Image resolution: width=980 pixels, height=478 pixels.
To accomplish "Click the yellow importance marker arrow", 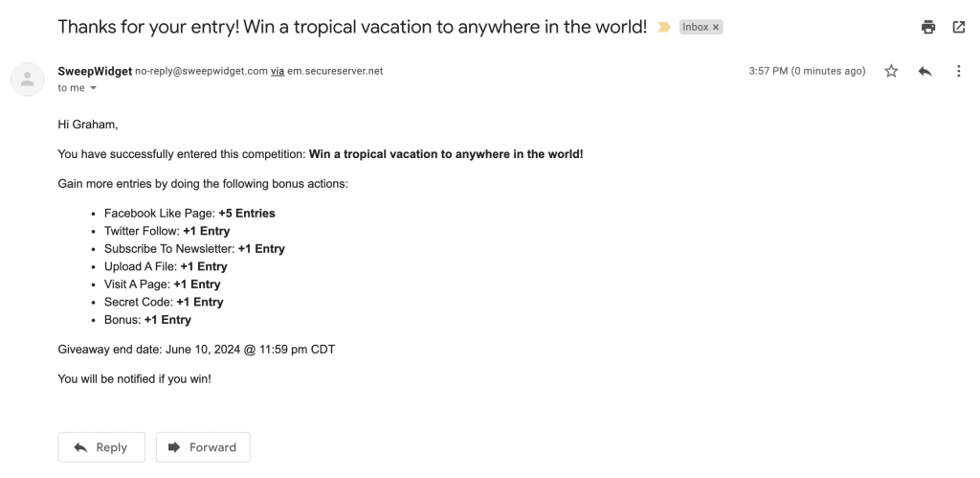I will (664, 28).
